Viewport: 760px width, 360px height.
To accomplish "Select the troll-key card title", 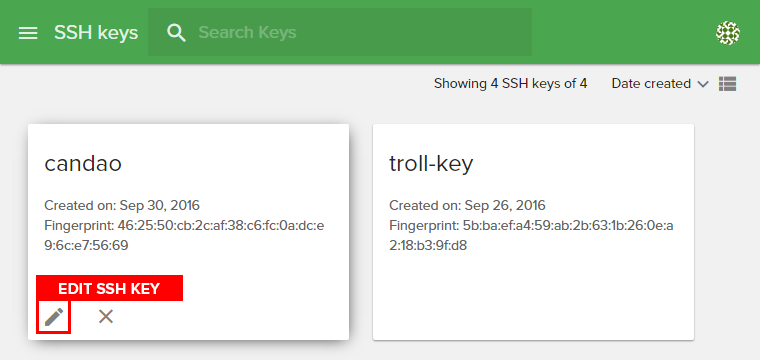I will [x=431, y=164].
